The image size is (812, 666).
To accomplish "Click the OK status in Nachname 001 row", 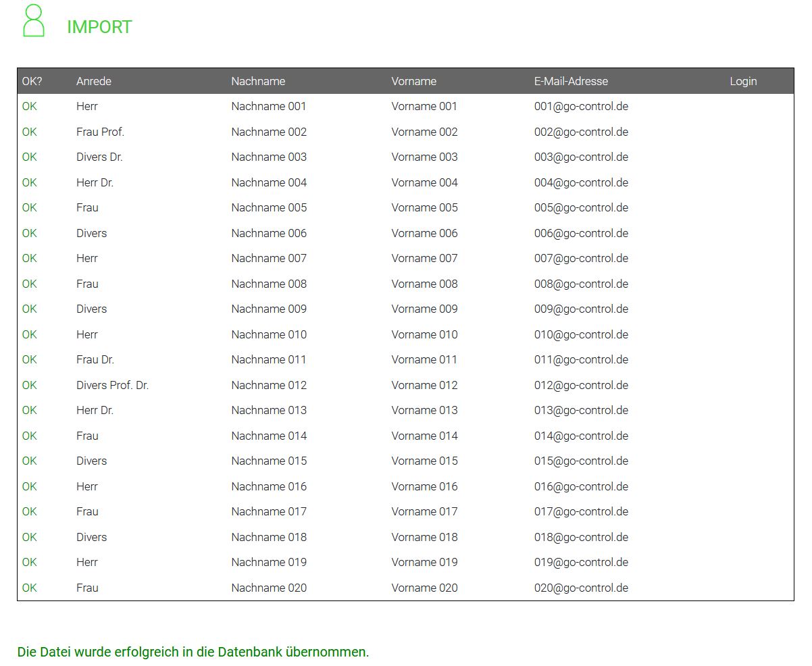I will coord(29,106).
